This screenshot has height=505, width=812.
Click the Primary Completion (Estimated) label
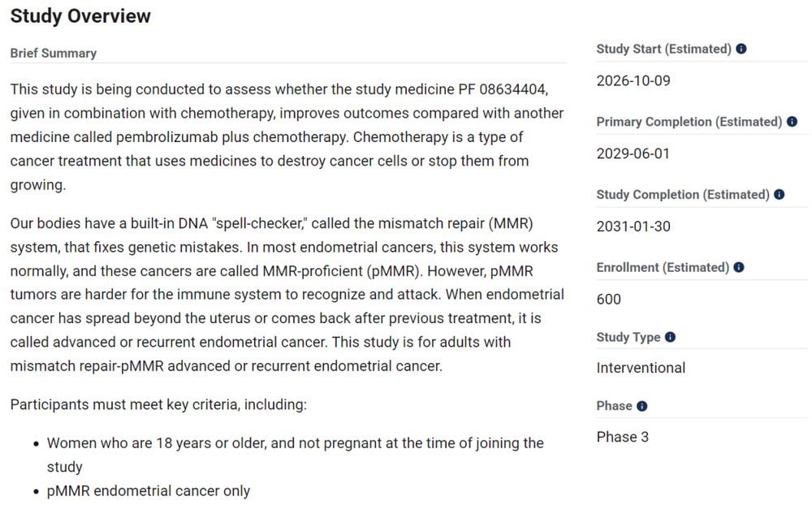[x=689, y=122]
